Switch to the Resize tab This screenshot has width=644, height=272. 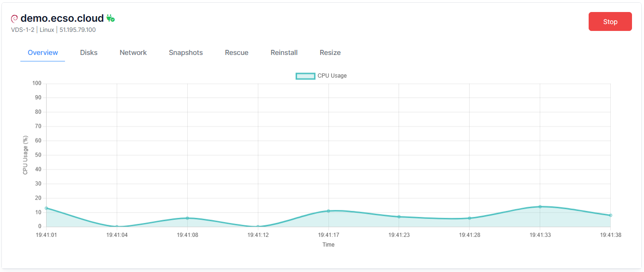[x=330, y=53]
